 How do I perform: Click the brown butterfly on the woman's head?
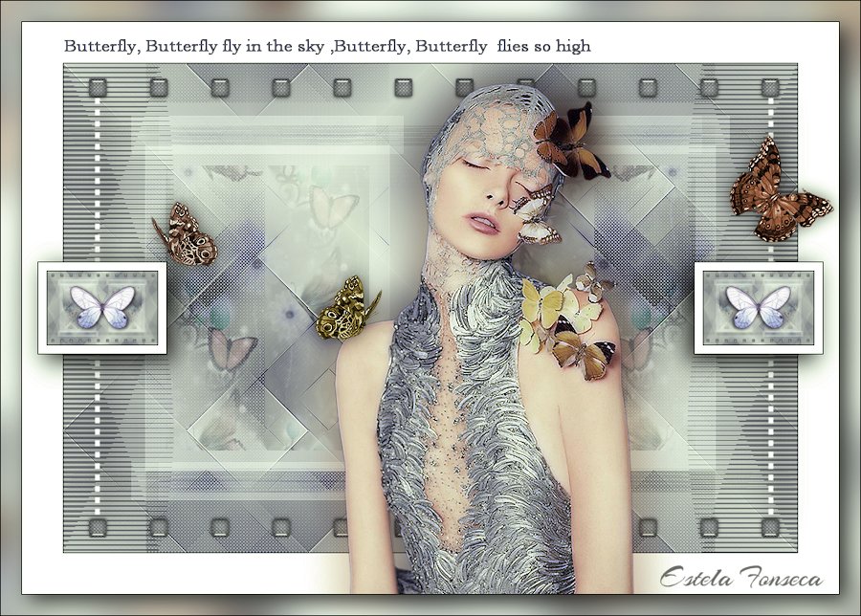point(571,142)
